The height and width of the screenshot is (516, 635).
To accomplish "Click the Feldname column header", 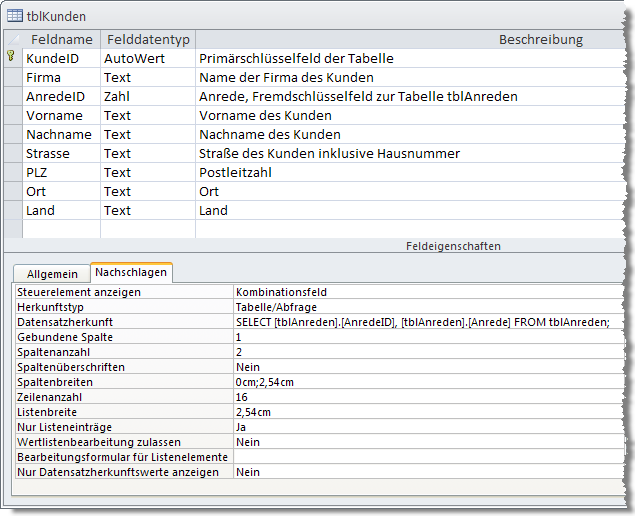I will (61, 39).
